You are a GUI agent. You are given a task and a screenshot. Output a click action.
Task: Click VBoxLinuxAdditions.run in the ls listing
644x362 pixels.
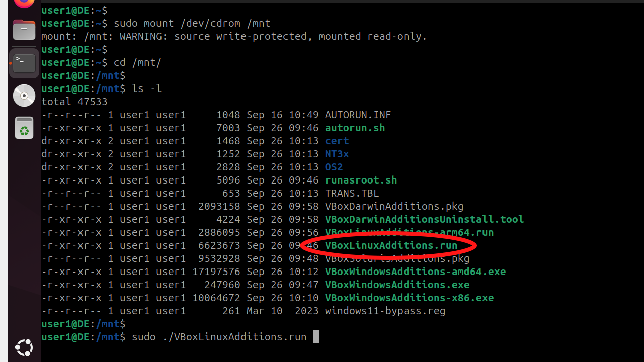(391, 245)
